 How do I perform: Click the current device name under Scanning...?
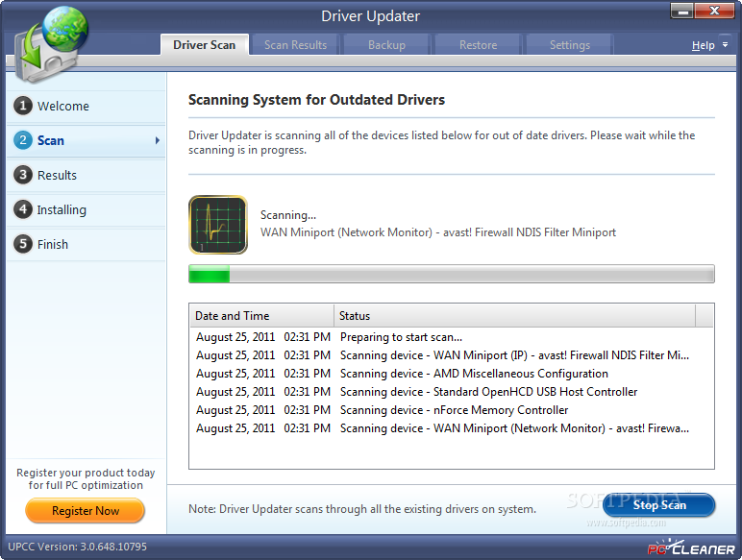click(x=438, y=232)
